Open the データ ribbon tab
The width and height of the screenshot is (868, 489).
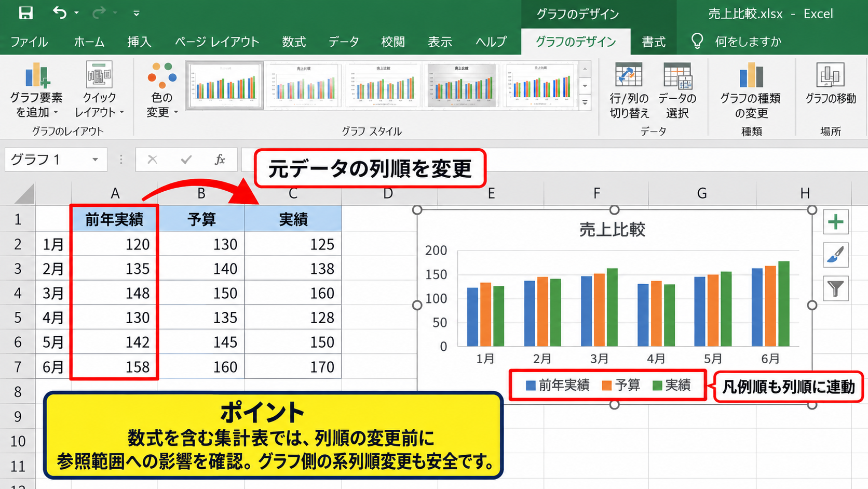click(344, 42)
